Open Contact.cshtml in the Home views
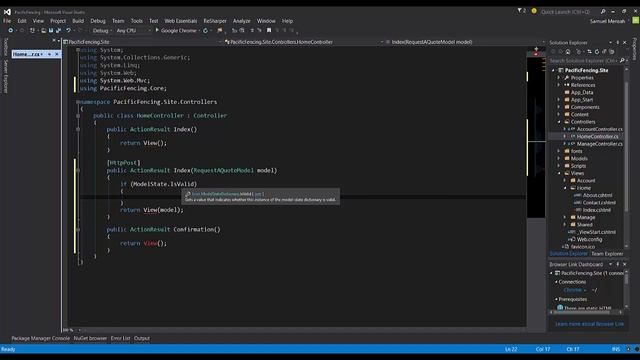The width and height of the screenshot is (640, 360). [599, 202]
